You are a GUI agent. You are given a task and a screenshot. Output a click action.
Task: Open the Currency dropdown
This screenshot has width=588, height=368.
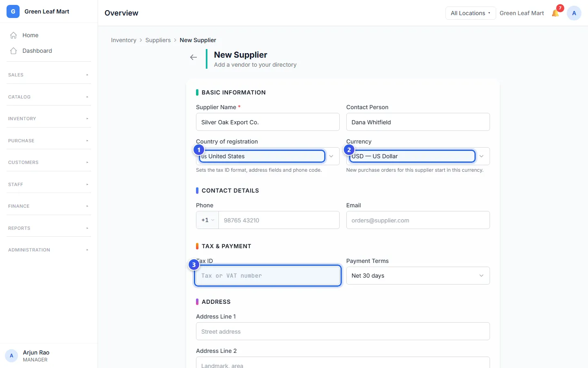point(418,156)
